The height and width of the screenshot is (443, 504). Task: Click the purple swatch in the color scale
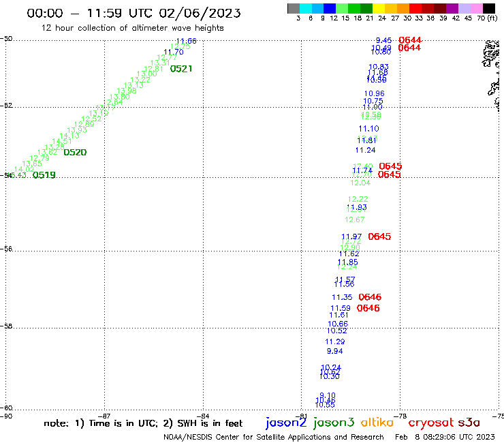click(x=452, y=8)
